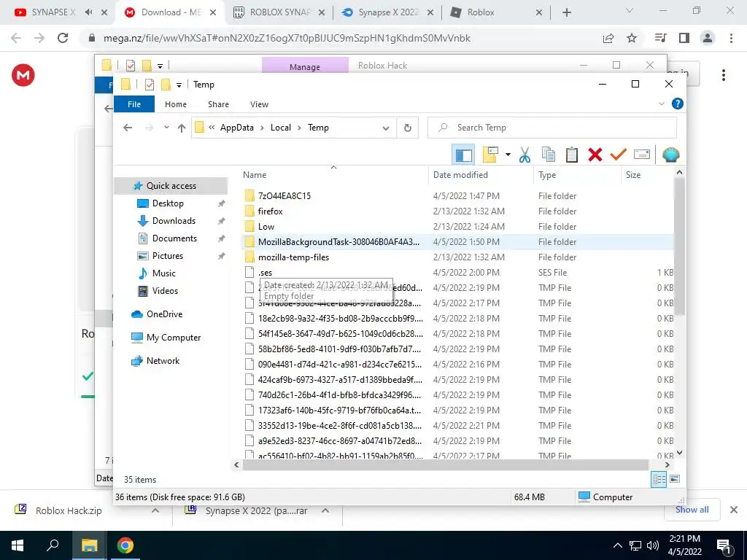Switch to the Share ribbon tab

click(218, 104)
